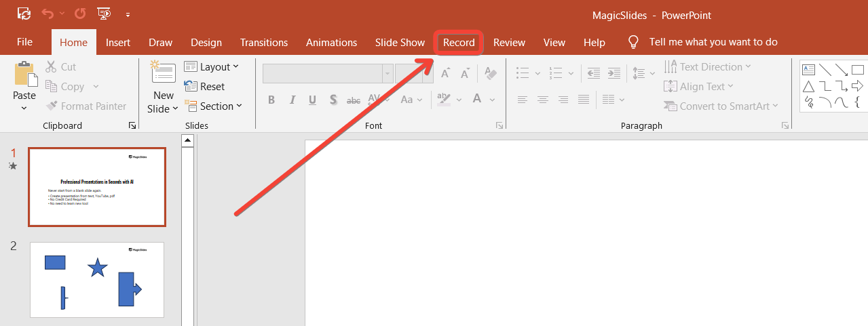Screen dimensions: 868x326
Task: Click the Format Painter brush icon
Action: coord(52,106)
